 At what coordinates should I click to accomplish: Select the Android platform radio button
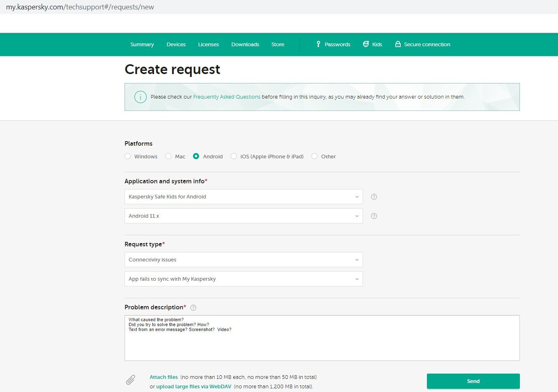coord(196,156)
